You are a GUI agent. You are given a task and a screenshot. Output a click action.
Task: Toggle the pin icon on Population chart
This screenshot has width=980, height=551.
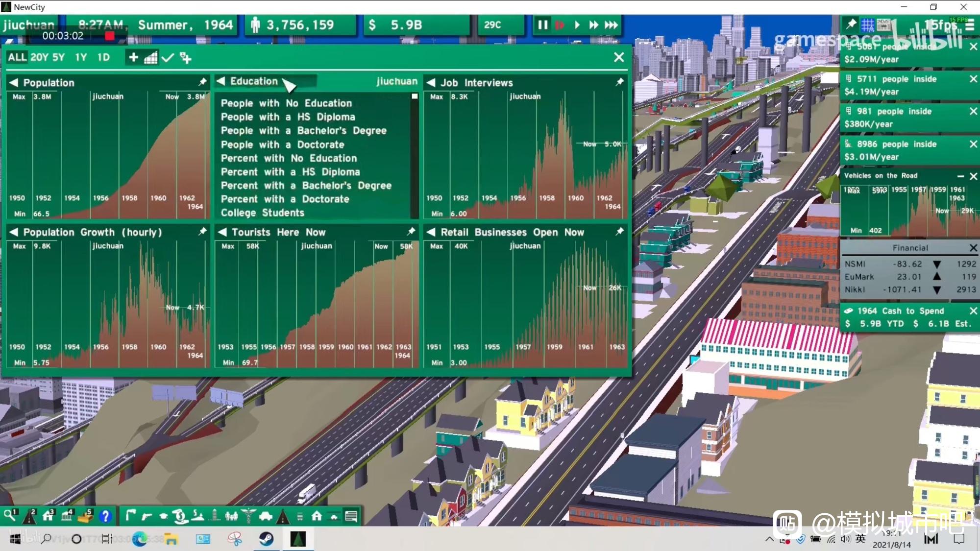click(x=202, y=82)
